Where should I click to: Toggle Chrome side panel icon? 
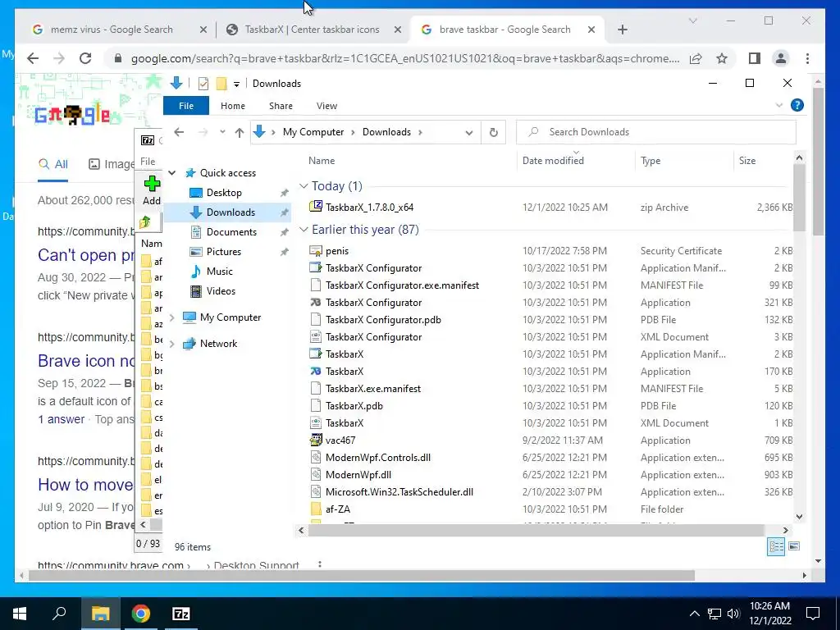(x=755, y=58)
